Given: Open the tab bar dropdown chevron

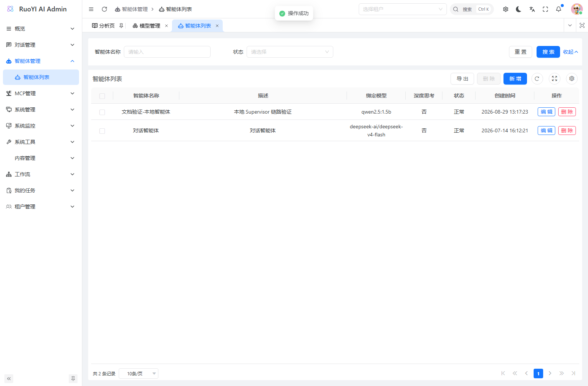Looking at the screenshot, I should coord(570,25).
